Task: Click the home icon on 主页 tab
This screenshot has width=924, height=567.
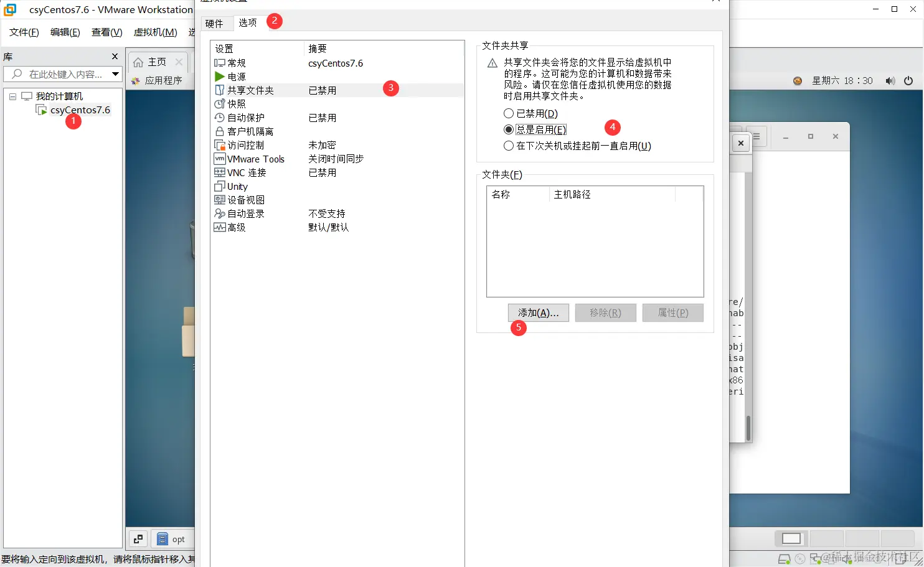Action: [x=138, y=62]
